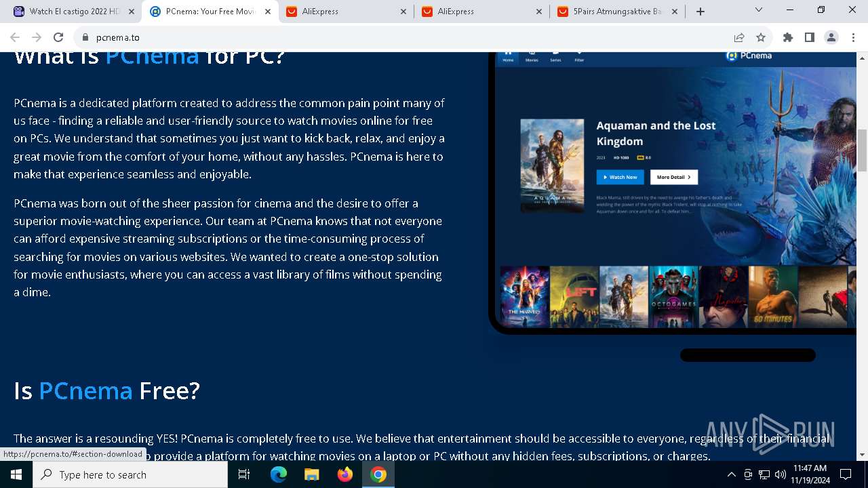Select The Marvels movie thumbnail
The height and width of the screenshot is (488, 868).
[x=525, y=297]
